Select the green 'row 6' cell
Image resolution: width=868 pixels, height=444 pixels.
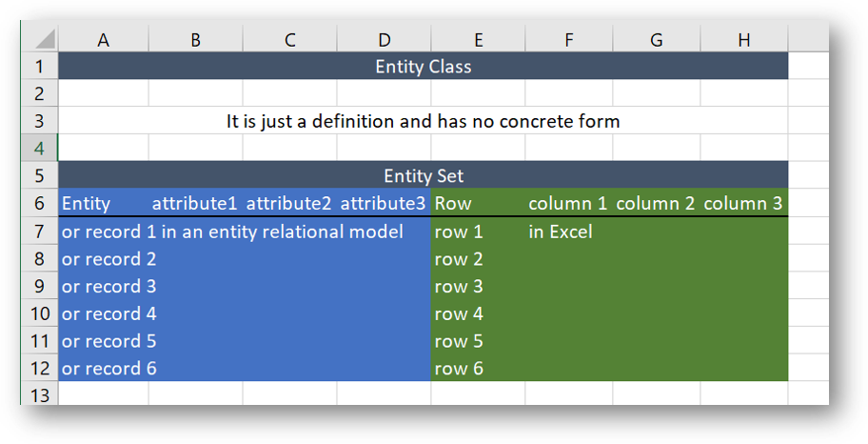477,369
